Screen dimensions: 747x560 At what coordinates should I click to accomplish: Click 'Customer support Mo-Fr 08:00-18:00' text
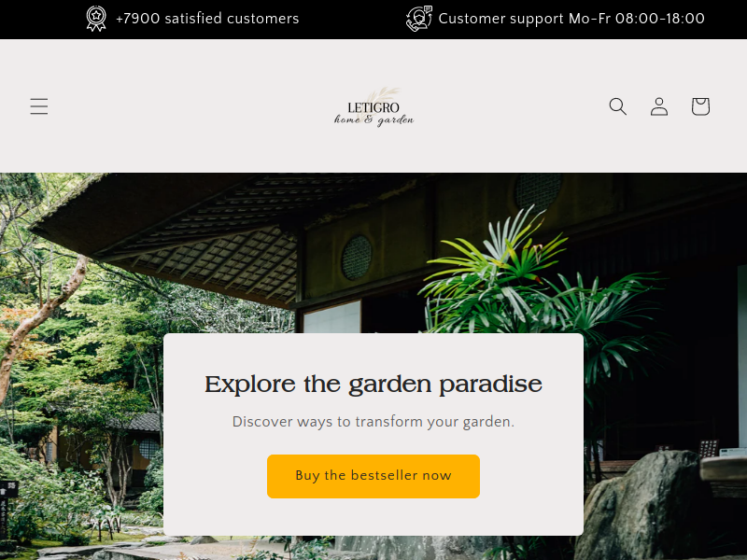[x=571, y=19]
